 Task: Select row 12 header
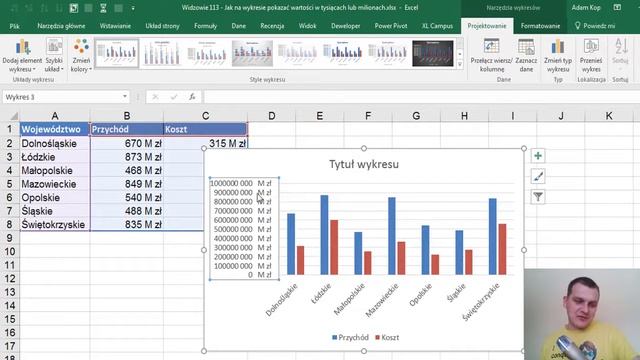coord(9,279)
